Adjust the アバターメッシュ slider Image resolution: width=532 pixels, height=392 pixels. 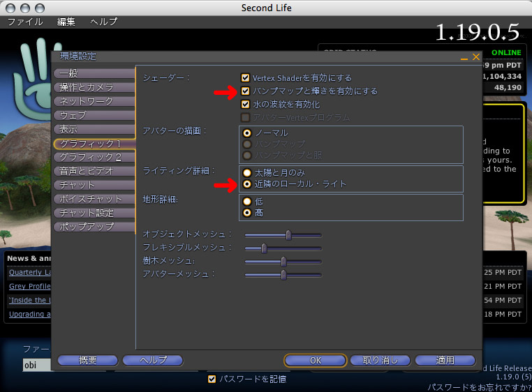(x=283, y=275)
